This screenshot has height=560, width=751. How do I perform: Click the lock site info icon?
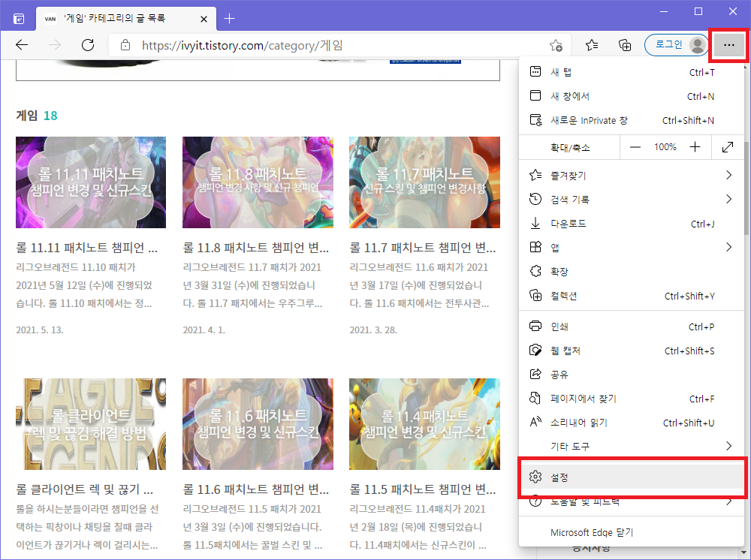click(x=125, y=45)
